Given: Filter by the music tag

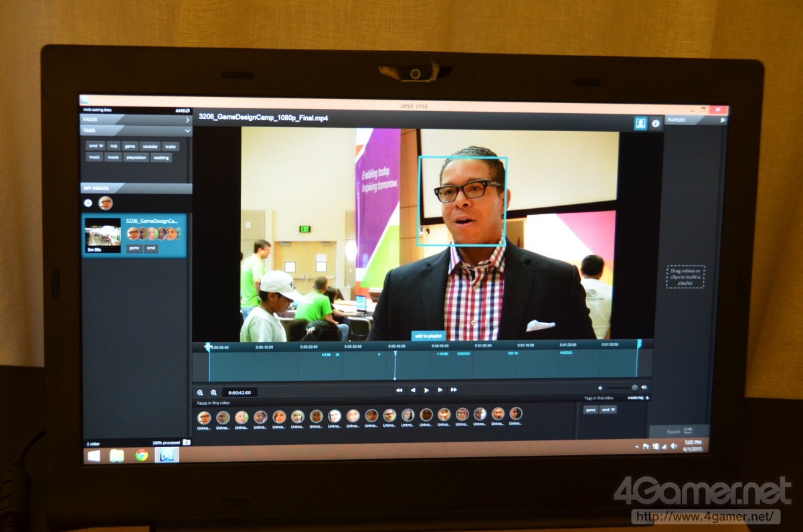Looking at the screenshot, I should [94, 158].
